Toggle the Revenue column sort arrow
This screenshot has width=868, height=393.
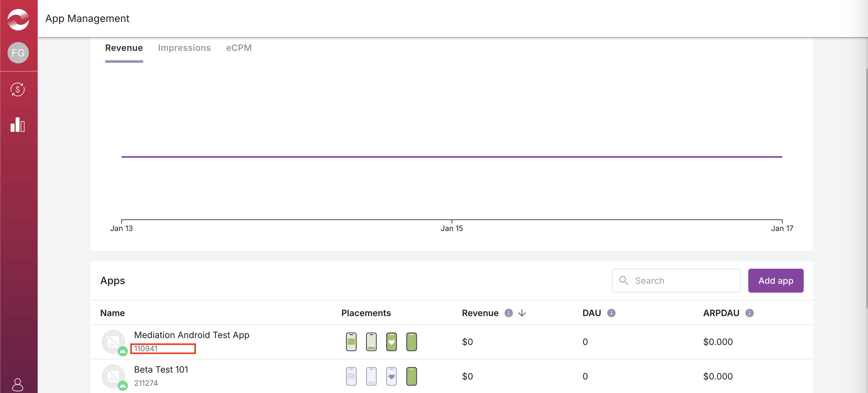(x=522, y=313)
